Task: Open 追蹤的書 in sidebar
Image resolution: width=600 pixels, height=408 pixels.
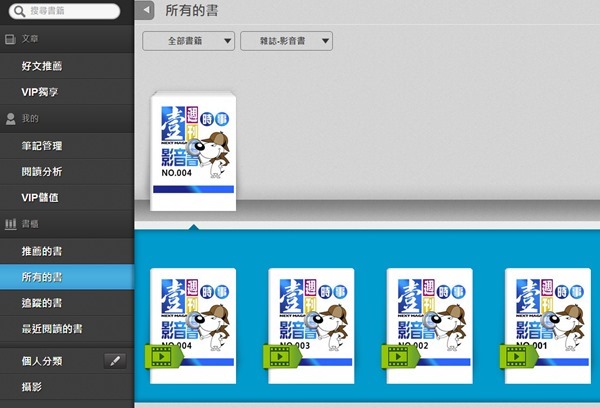Action: point(67,303)
